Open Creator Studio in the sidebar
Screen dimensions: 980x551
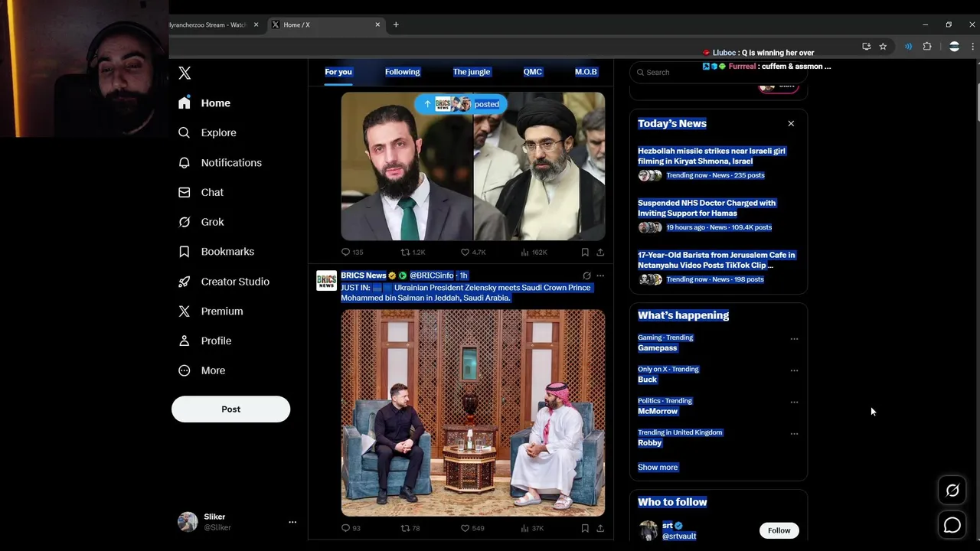tap(224, 282)
